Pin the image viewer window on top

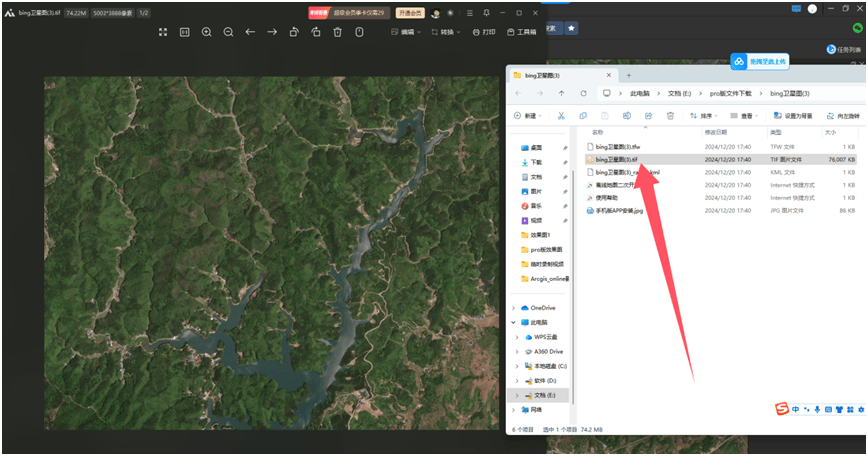[486, 13]
